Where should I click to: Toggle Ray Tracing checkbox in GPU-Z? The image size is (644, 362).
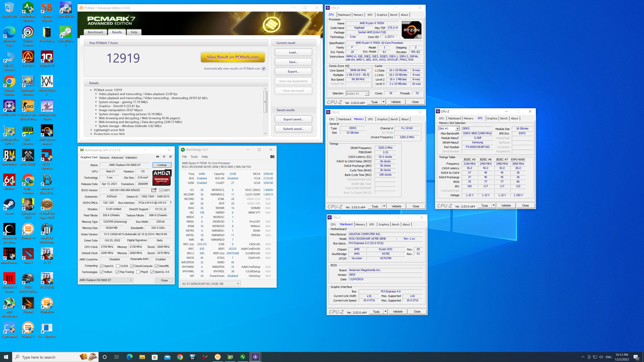[117, 272]
